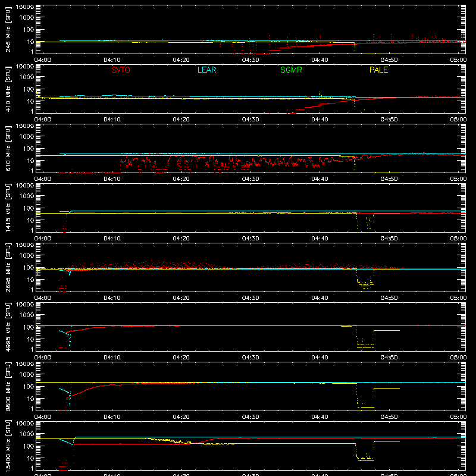The width and height of the screenshot is (476, 476).
Task: Click the yellow PALE station legend label
Action: tap(378, 70)
